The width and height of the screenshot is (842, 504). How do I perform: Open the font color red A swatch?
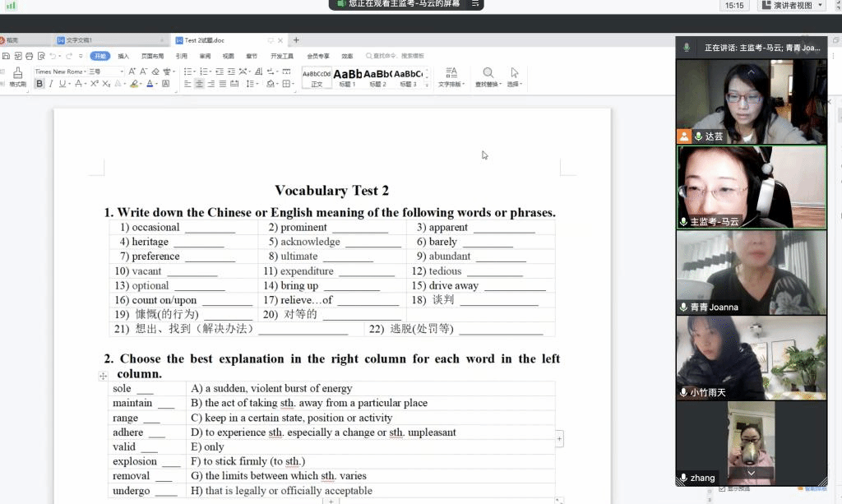click(x=150, y=84)
